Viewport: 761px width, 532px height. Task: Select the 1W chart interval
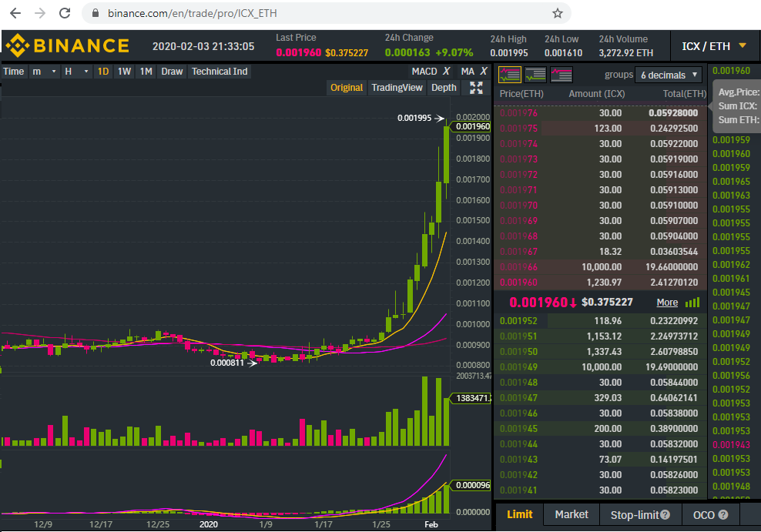(124, 72)
